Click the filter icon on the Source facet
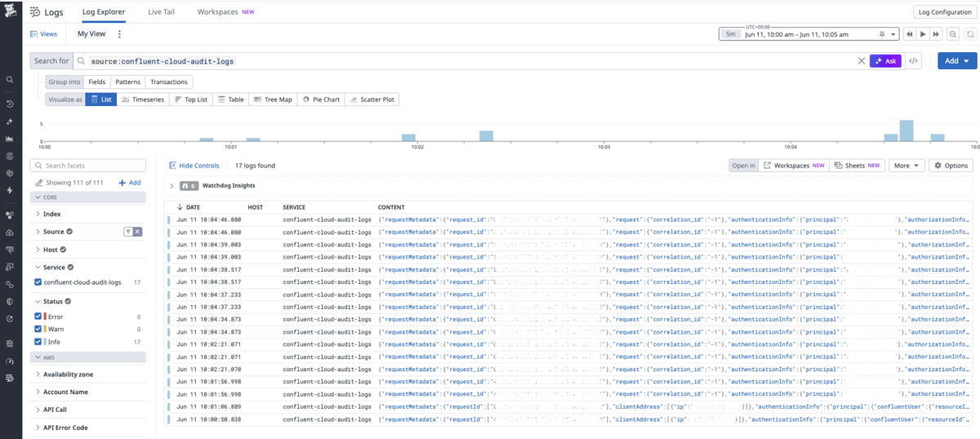980x439 pixels. 127,232
